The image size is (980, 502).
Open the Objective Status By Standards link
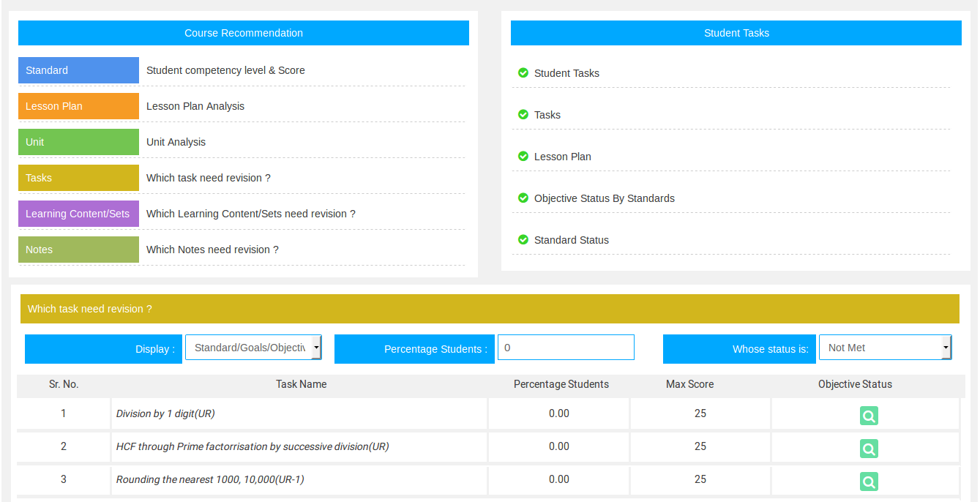[604, 198]
